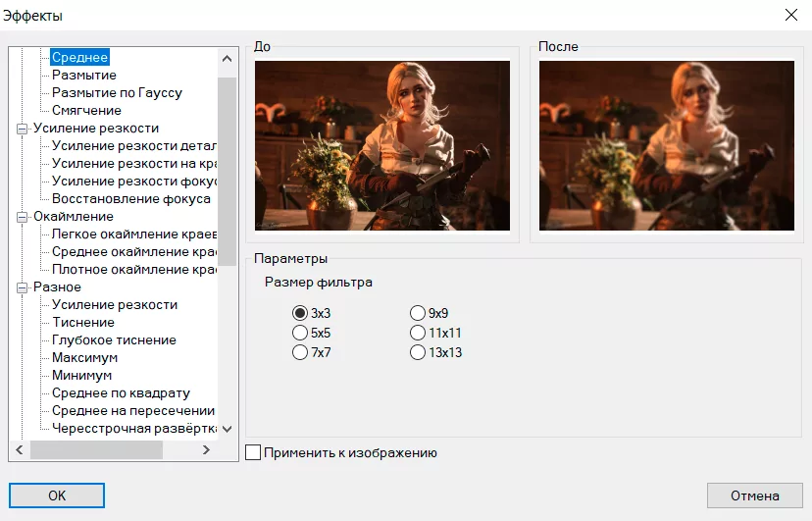Select 'Восстановление фокуса' effect

pyautogui.click(x=131, y=199)
